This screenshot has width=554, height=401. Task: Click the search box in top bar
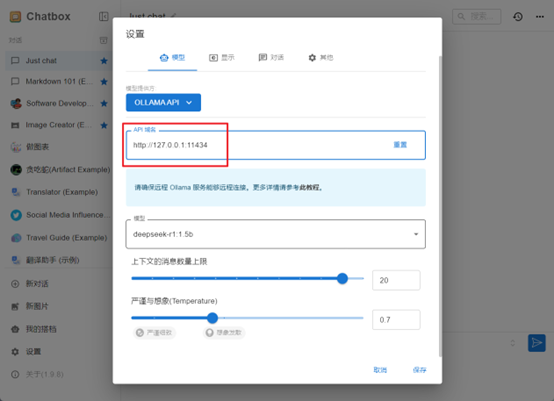(476, 17)
